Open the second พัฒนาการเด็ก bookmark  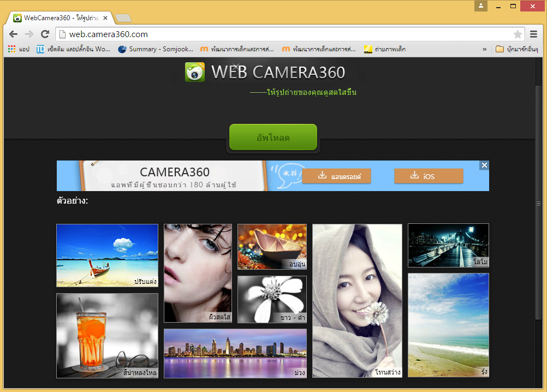coord(319,49)
